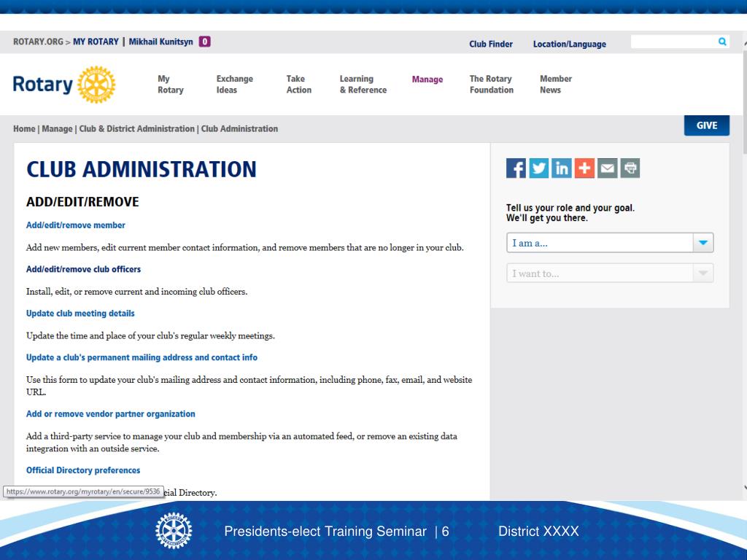Image resolution: width=747 pixels, height=560 pixels.
Task: Click the ADD/EDIT/REMOVE subheading
Action: pyautogui.click(x=82, y=202)
